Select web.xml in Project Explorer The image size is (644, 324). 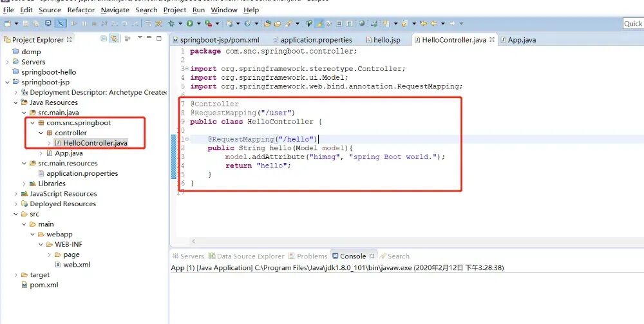tap(72, 265)
